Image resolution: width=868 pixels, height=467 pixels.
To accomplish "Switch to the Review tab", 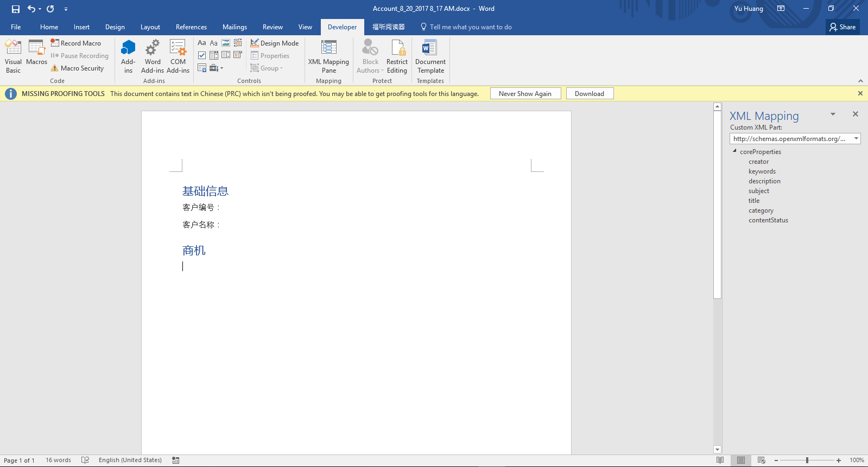I will [x=273, y=27].
